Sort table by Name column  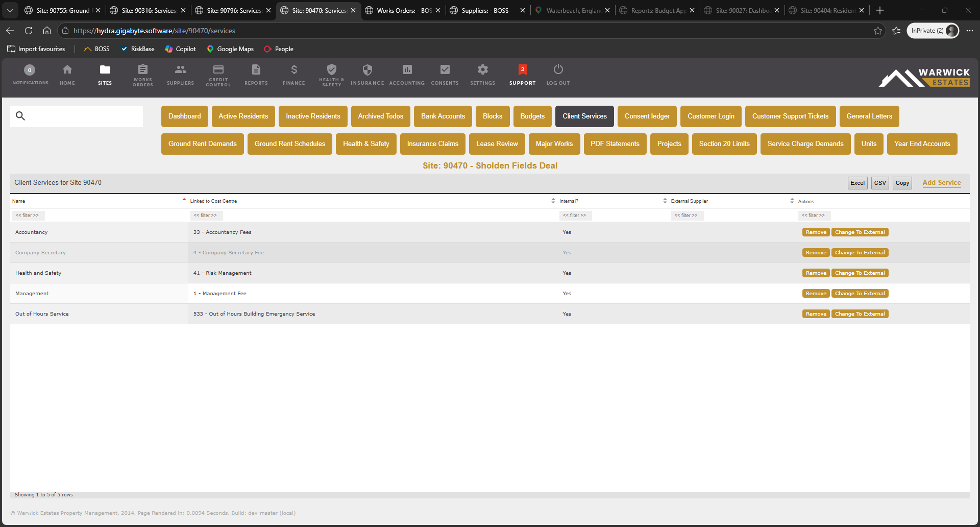pyautogui.click(x=99, y=201)
